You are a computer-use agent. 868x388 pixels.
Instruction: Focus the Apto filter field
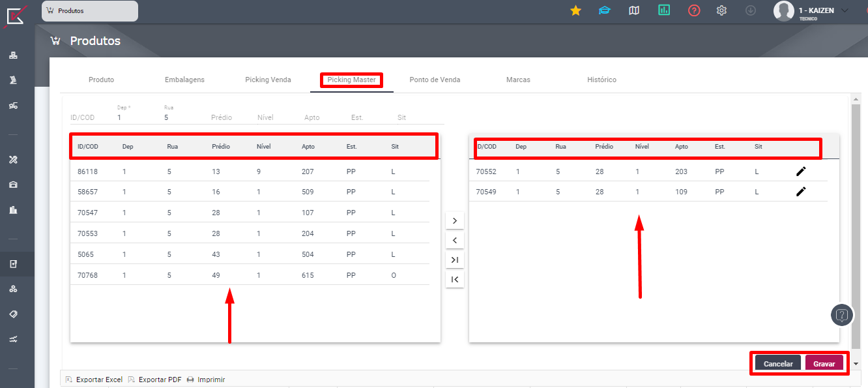pos(323,117)
